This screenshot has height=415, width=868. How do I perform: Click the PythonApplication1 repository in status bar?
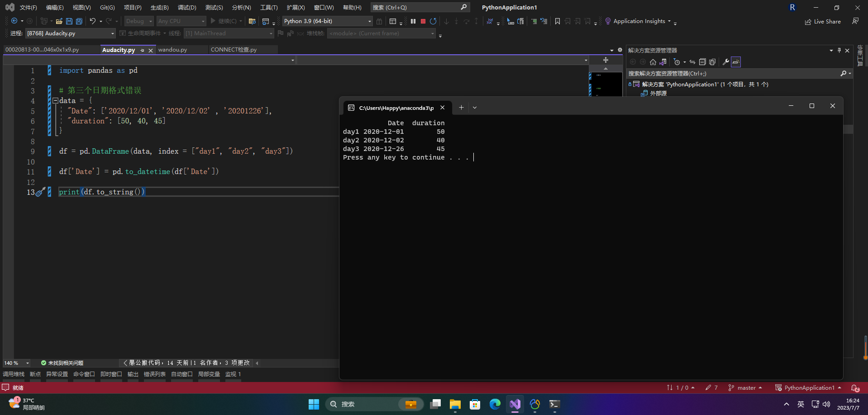coord(808,388)
